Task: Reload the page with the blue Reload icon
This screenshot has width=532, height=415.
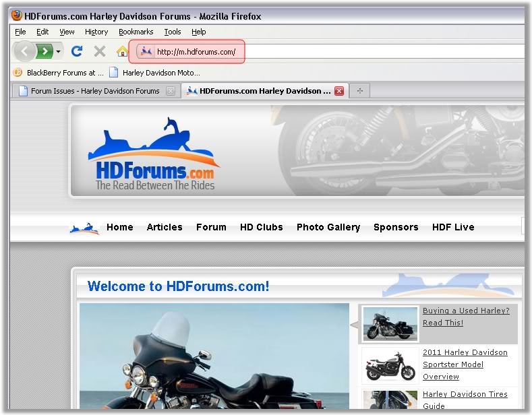Action: 77,51
